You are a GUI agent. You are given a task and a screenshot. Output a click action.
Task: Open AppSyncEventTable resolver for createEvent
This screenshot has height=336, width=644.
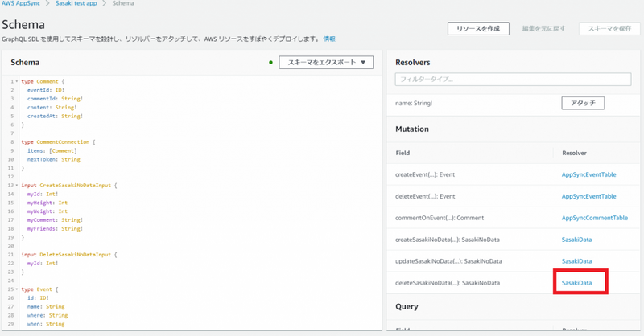[588, 174]
